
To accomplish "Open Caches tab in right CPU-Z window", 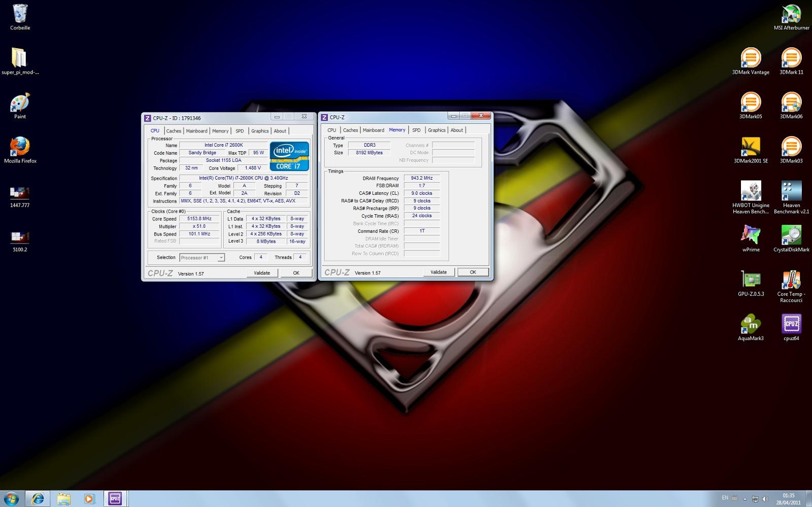I will [350, 130].
